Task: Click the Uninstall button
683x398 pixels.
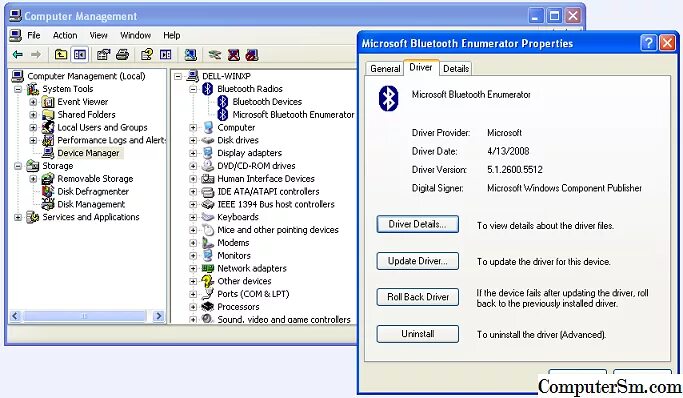Action: tap(417, 334)
